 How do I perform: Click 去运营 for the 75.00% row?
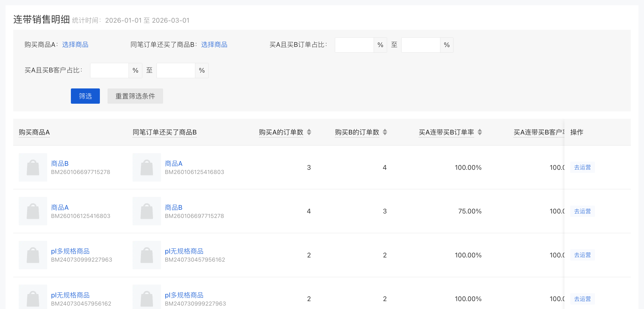tap(582, 211)
